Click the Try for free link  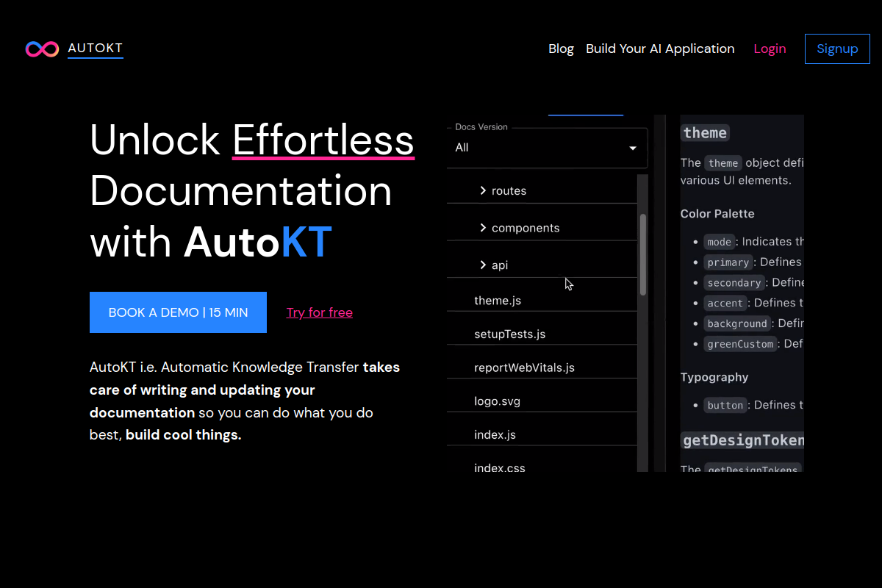(x=320, y=312)
